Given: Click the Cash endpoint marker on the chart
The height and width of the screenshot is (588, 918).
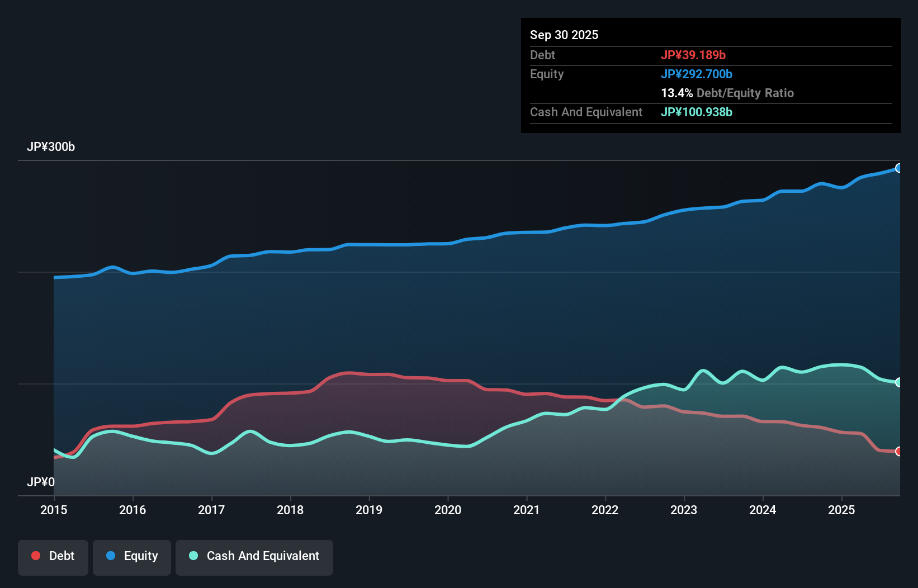Looking at the screenshot, I should (899, 382).
